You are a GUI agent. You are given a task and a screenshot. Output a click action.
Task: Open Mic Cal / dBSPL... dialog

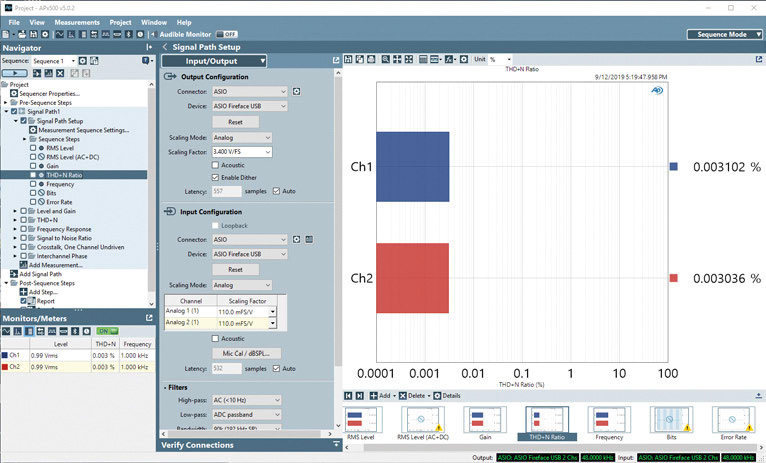coord(247,354)
